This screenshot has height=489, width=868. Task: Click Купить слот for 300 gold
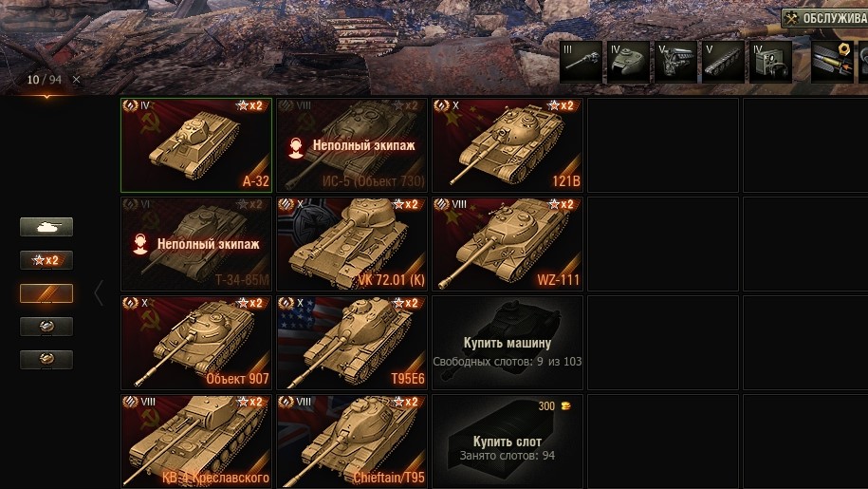click(x=508, y=442)
